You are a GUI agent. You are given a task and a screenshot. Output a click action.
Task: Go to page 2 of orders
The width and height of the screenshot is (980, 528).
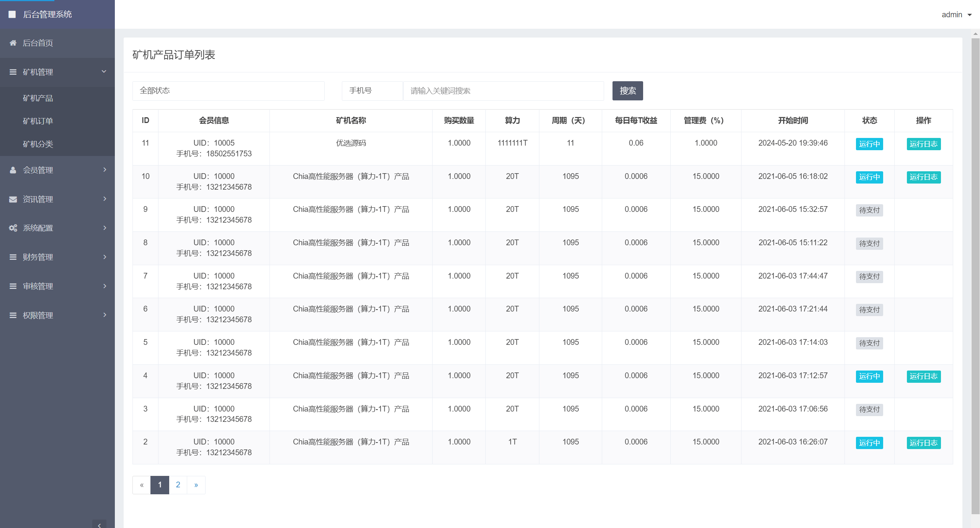pos(178,485)
